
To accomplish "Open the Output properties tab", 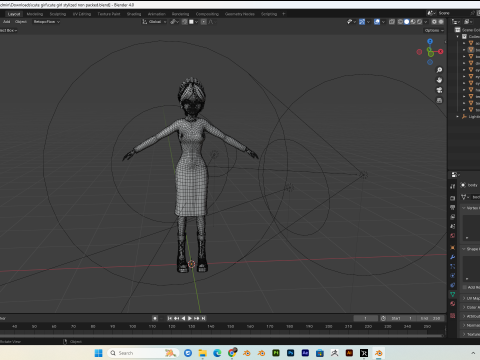I will pyautogui.click(x=452, y=208).
